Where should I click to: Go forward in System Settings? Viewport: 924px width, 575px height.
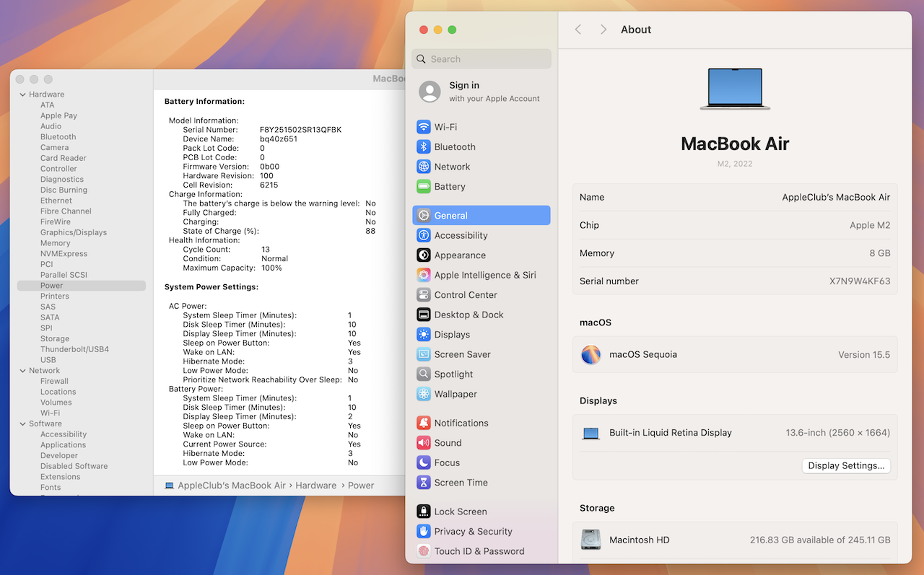pyautogui.click(x=603, y=30)
